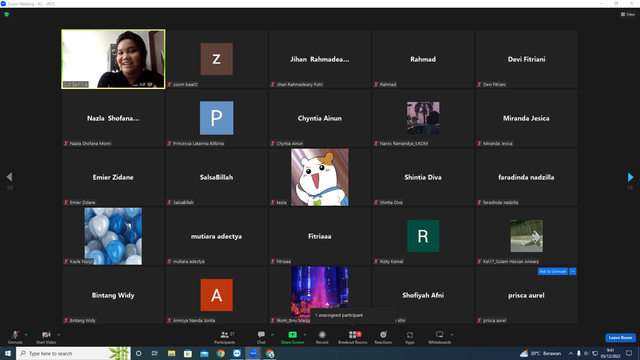This screenshot has width=640, height=360.
Task: Open the Apps icon in toolbar
Action: 410,335
